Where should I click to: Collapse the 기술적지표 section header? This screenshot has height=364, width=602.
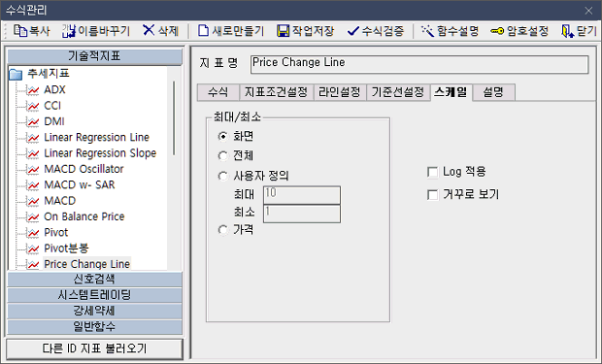click(x=94, y=56)
